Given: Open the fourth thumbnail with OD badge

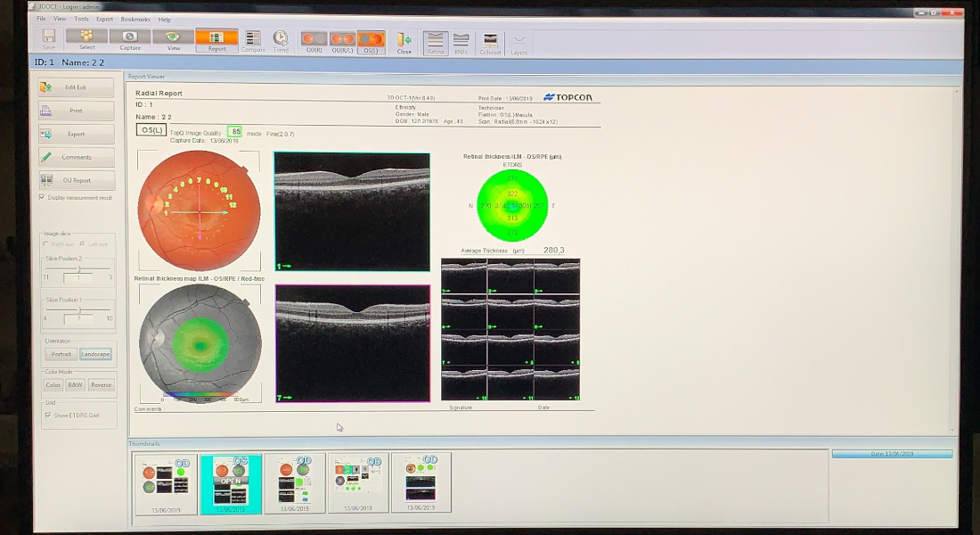Looking at the screenshot, I should tap(358, 482).
